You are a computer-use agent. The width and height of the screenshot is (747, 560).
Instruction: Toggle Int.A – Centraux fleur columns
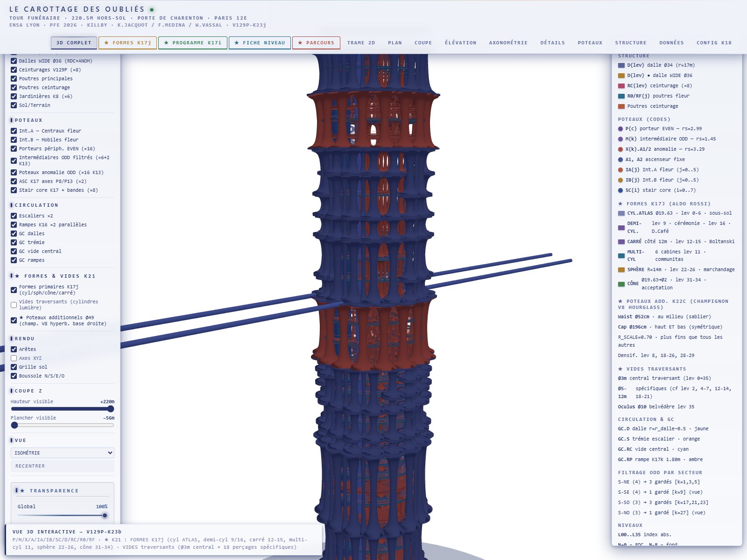point(14,131)
